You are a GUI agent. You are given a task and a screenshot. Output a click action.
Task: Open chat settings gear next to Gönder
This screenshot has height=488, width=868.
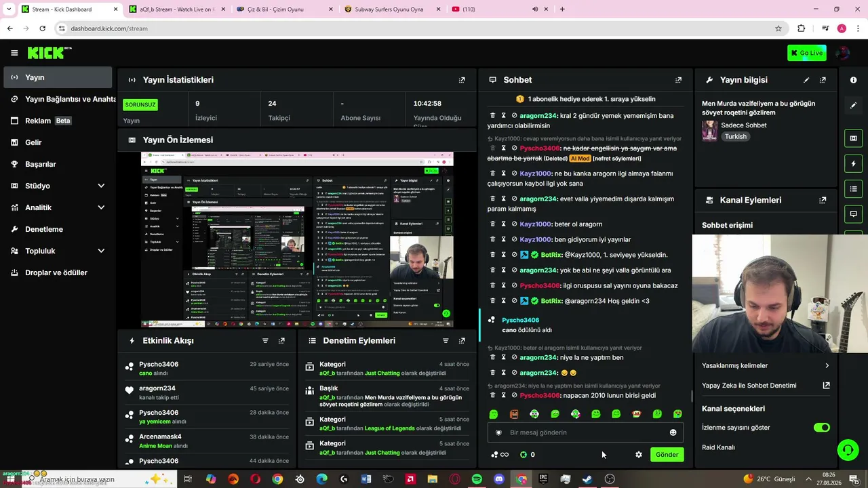pyautogui.click(x=638, y=455)
